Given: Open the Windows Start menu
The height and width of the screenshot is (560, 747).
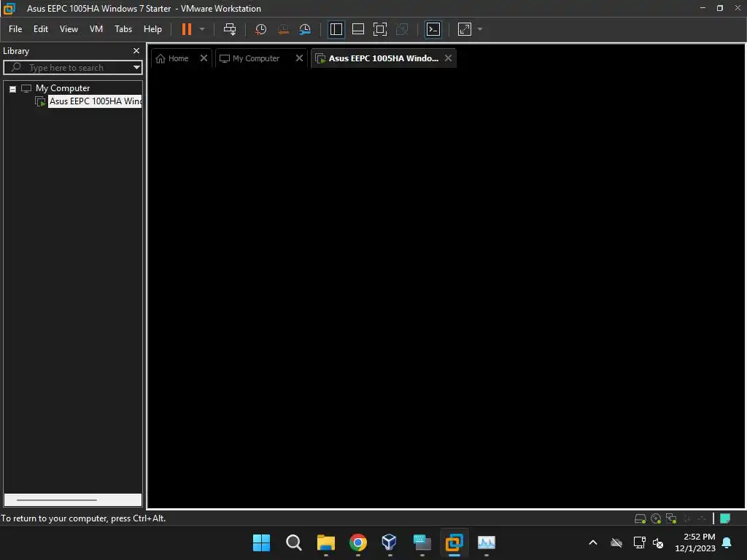Looking at the screenshot, I should [261, 542].
